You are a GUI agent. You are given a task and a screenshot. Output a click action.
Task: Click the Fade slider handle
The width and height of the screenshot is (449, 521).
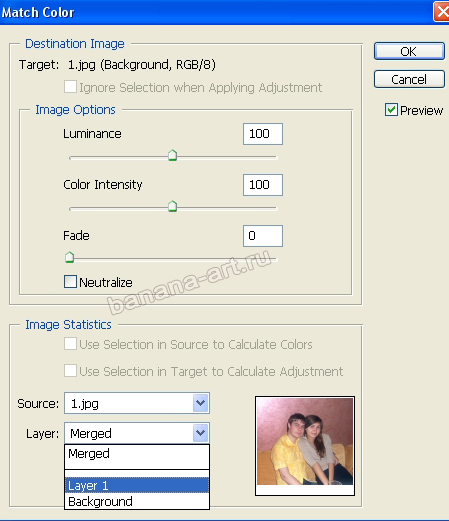(x=69, y=257)
